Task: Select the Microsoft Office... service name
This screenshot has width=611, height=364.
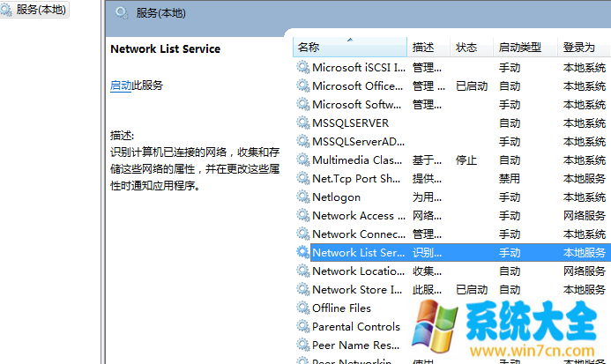Action: pos(358,85)
